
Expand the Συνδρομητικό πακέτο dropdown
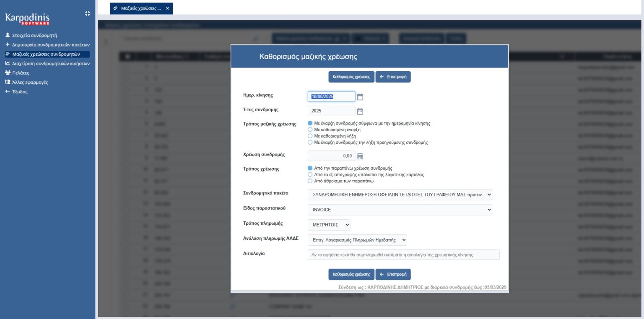[400, 195]
